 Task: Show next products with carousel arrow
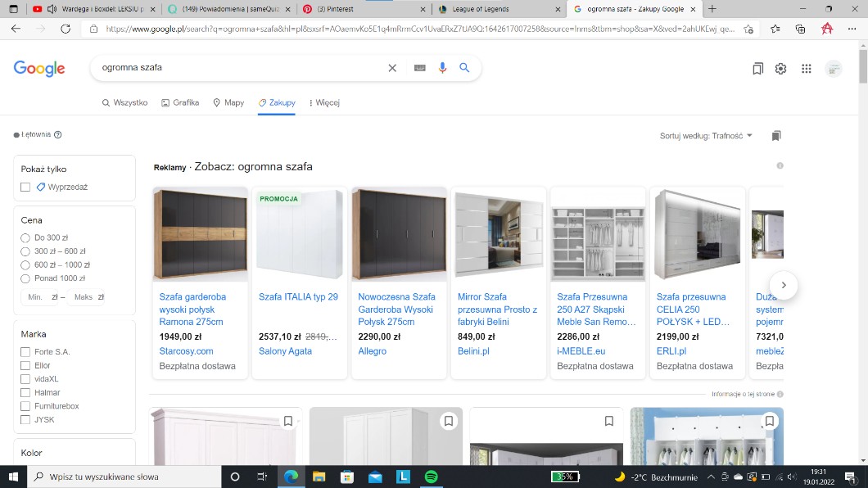coord(784,285)
